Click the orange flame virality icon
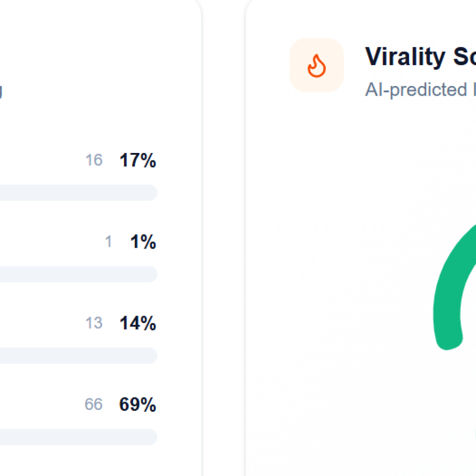476x476 pixels. 317,65
